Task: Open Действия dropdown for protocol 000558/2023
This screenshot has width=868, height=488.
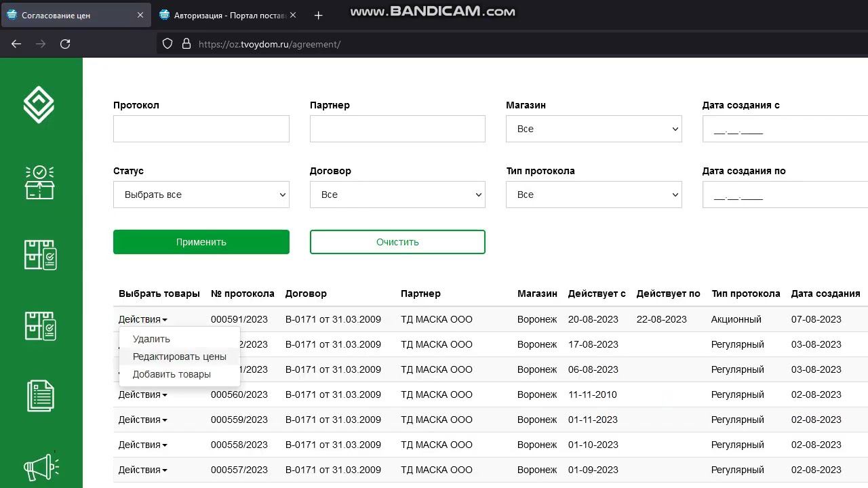Action: [143, 445]
